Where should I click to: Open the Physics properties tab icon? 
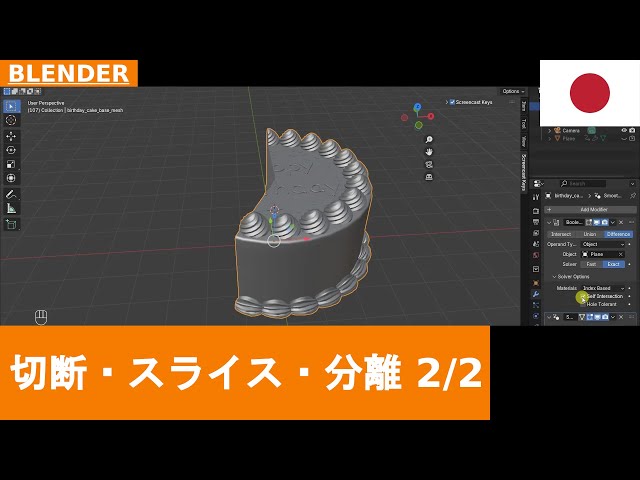point(536,316)
